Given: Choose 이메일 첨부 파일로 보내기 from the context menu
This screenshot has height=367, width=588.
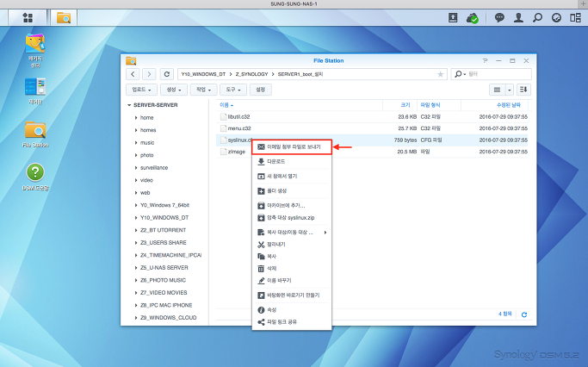Looking at the screenshot, I should click(292, 147).
